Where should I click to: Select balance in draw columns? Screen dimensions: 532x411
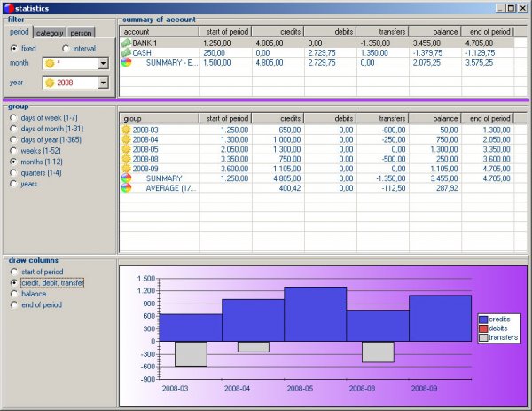(x=12, y=293)
